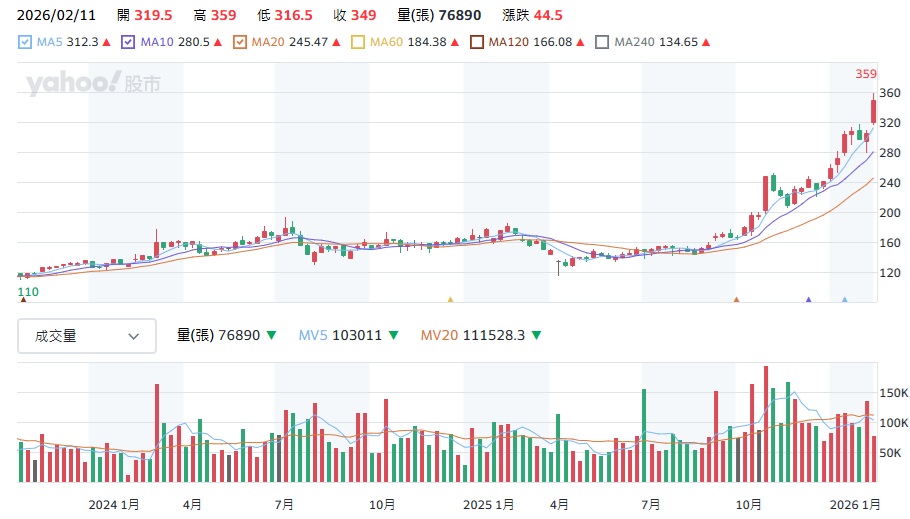The width and height of the screenshot is (910, 519).
Task: Disable the MA20 moving average line
Action: click(x=239, y=42)
